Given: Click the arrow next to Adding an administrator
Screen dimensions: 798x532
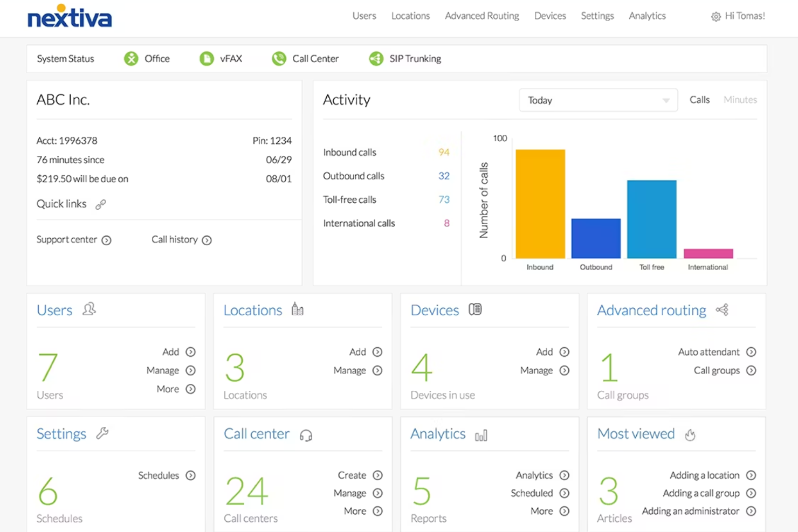Looking at the screenshot, I should pyautogui.click(x=751, y=511).
